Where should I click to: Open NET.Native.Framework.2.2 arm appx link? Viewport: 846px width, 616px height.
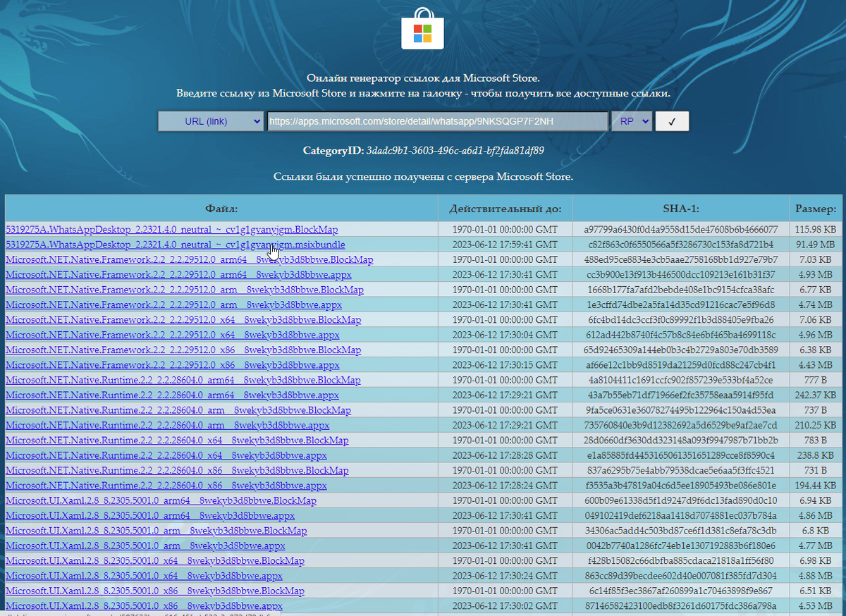click(173, 304)
